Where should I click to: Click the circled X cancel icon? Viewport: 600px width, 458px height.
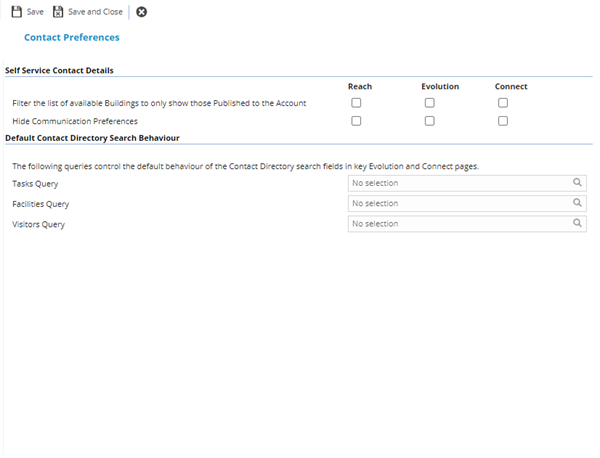tap(141, 12)
